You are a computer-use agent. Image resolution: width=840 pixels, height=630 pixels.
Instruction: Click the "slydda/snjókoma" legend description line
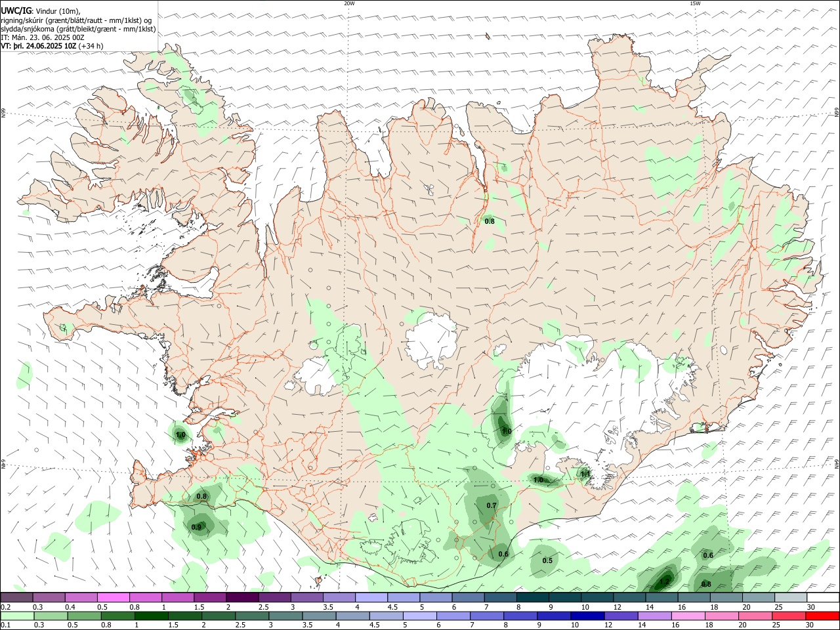(x=79, y=29)
